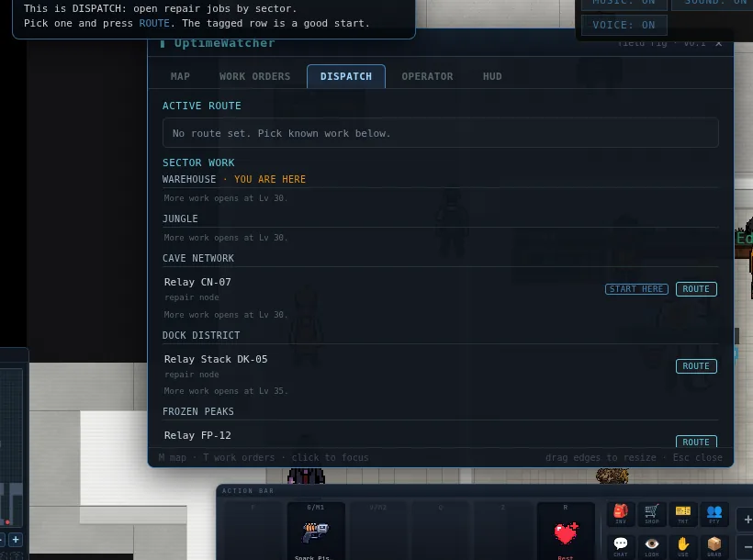Click the WAREHOUSE sector heading
Screen dimensions: 753x560
coord(189,179)
